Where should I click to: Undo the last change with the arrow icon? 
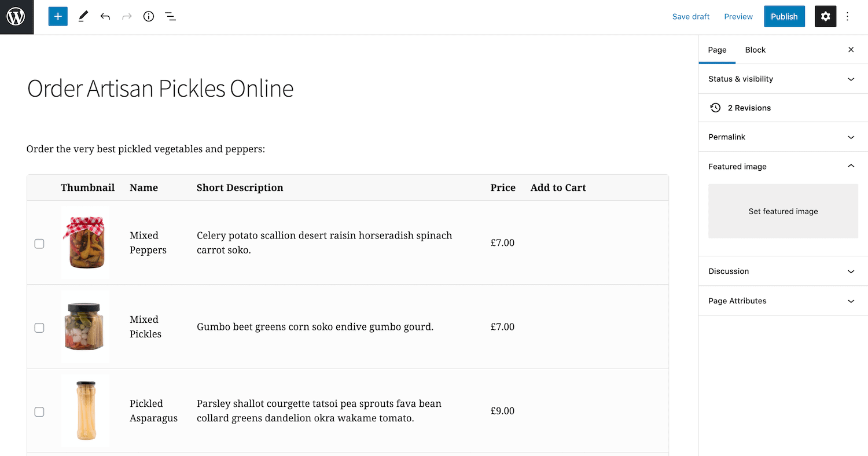pyautogui.click(x=105, y=17)
